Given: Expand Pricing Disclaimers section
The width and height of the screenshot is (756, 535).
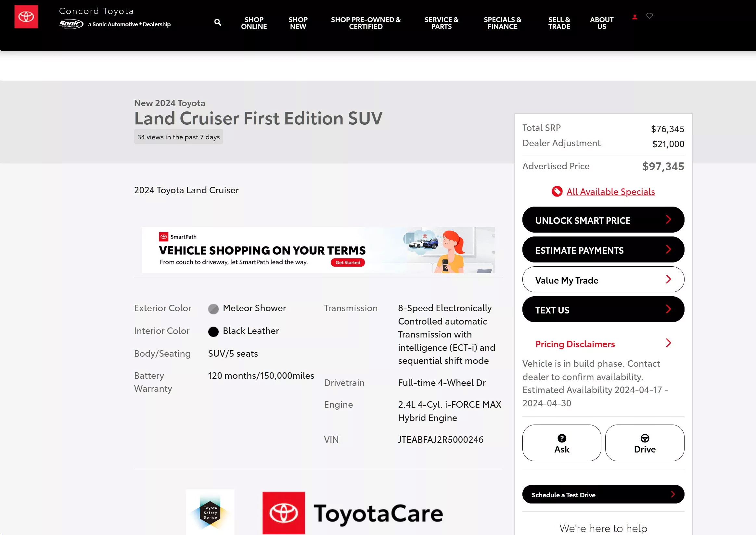Looking at the screenshot, I should pos(603,344).
